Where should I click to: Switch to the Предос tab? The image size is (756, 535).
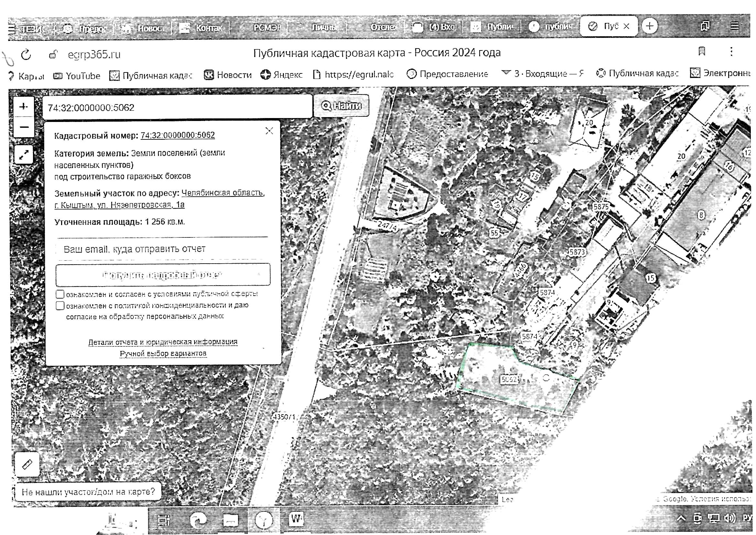85,29
